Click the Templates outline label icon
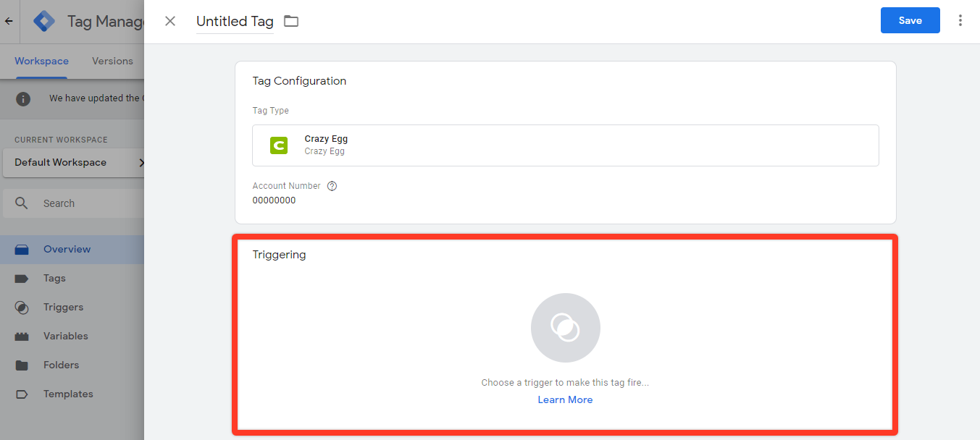 coord(22,394)
